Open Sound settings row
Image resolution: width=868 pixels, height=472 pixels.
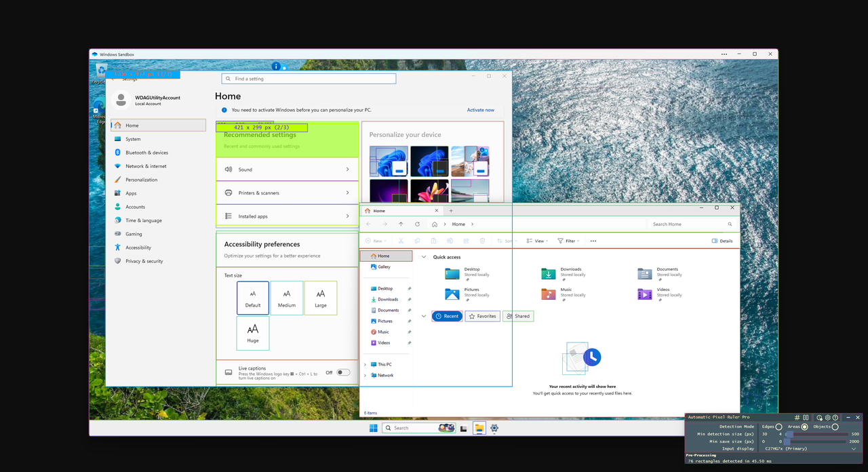[x=287, y=170]
